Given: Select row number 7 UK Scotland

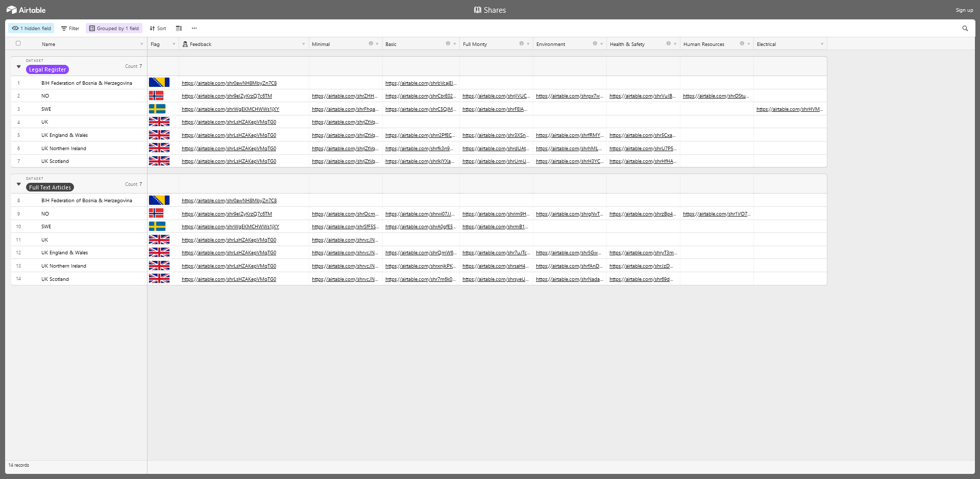Looking at the screenshot, I should 19,161.
